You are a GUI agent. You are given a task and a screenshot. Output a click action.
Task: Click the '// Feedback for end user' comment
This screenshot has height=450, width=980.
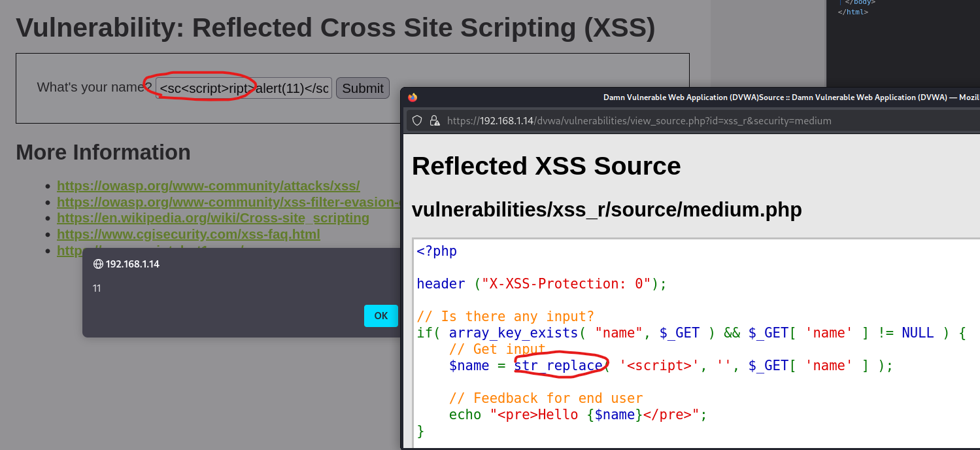(546, 398)
